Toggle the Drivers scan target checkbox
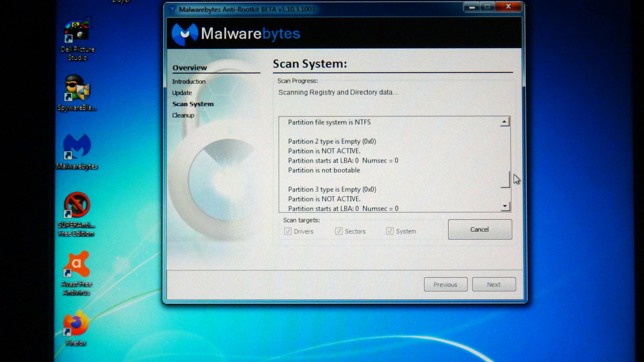Viewport: 644px width, 362px height. [288, 231]
